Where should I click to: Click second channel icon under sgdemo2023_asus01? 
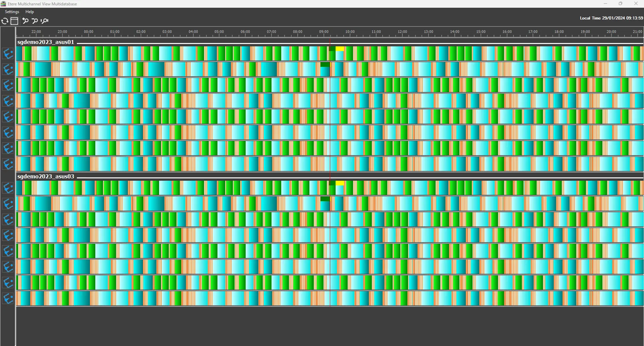[8, 70]
